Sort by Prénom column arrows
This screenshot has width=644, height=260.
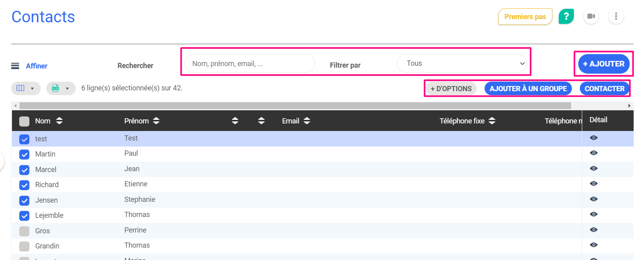click(x=156, y=121)
